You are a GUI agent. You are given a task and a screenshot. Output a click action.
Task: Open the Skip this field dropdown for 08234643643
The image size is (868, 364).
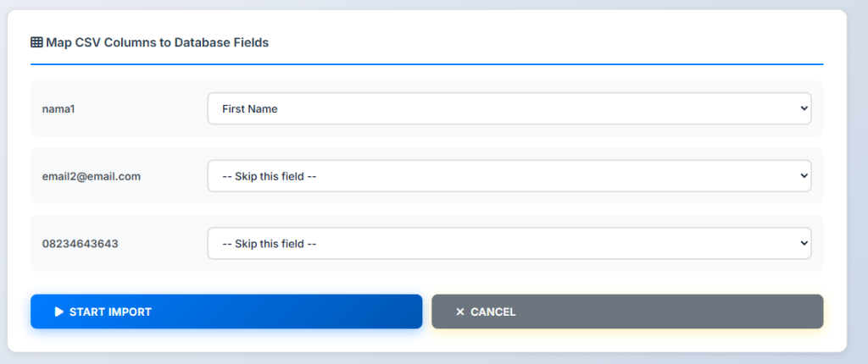[x=509, y=244]
